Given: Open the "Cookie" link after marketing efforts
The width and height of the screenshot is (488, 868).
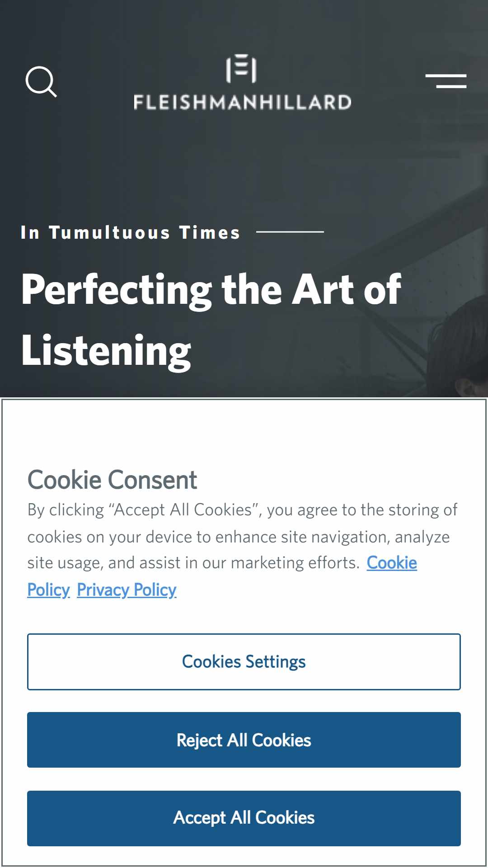Looking at the screenshot, I should point(392,563).
